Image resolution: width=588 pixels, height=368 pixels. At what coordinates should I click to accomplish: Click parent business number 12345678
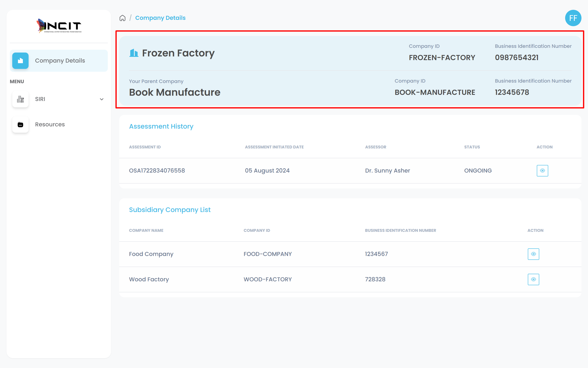click(x=512, y=92)
